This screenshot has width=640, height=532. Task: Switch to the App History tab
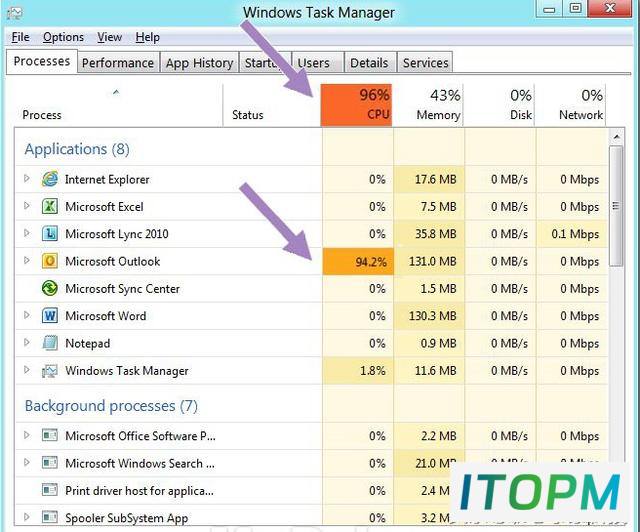click(x=199, y=63)
